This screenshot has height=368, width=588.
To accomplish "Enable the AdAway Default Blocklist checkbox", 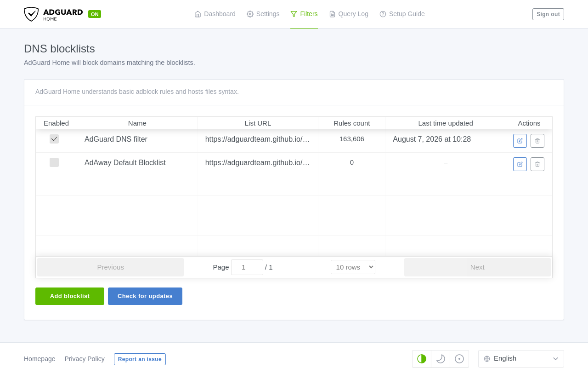I will coord(54,162).
